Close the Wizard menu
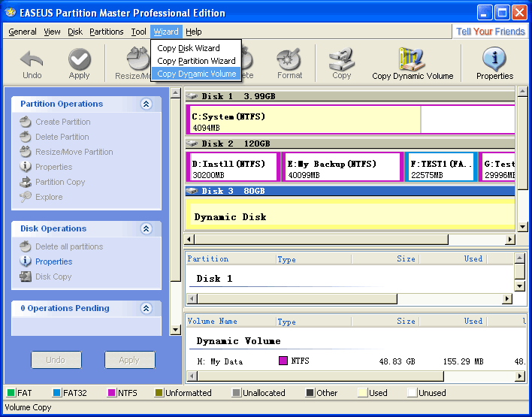Image resolution: width=532 pixels, height=417 pixels. click(166, 32)
